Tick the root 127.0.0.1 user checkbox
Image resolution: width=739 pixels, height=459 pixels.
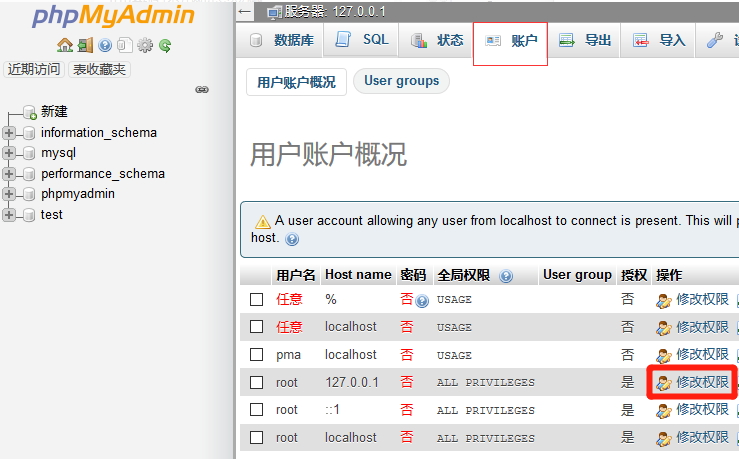pyautogui.click(x=256, y=382)
